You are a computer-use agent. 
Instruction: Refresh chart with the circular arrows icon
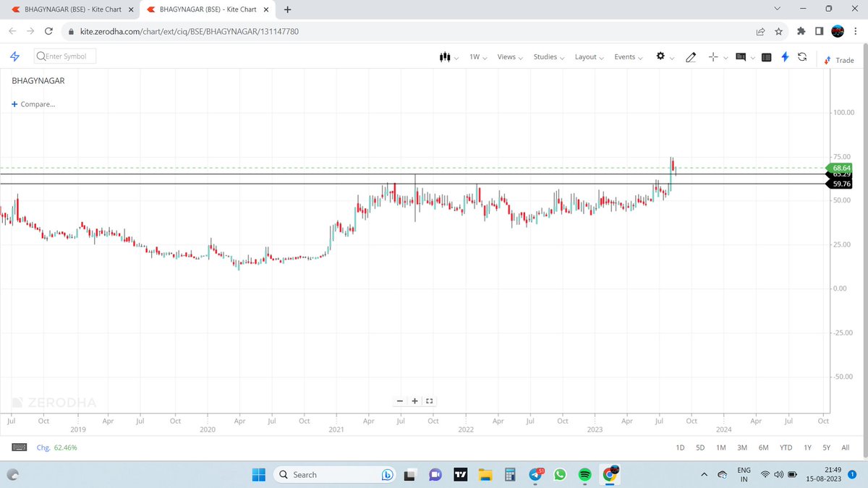click(802, 57)
